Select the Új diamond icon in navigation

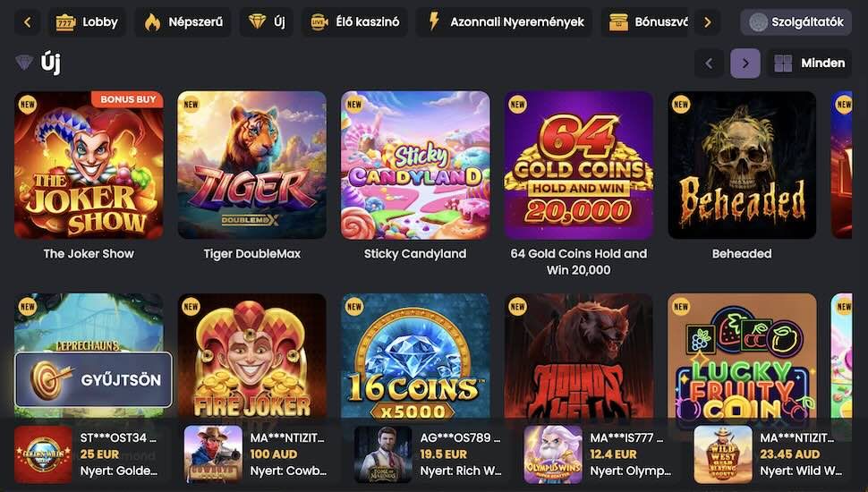(x=258, y=22)
